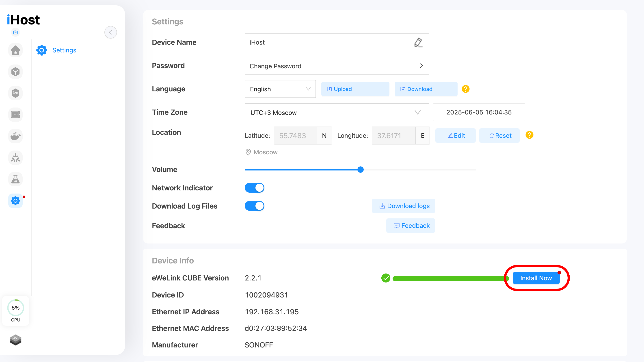Image resolution: width=644 pixels, height=362 pixels.
Task: Click the Device ID value 1002094931
Action: coord(266,295)
